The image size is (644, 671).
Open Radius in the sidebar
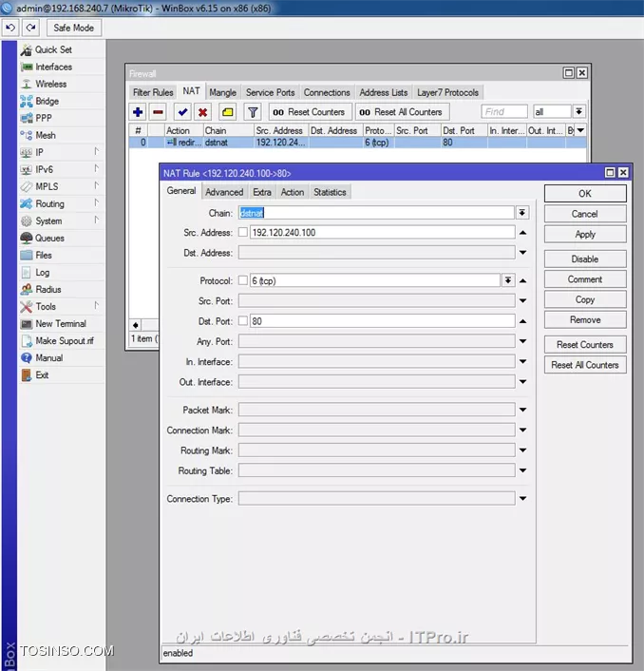point(48,289)
